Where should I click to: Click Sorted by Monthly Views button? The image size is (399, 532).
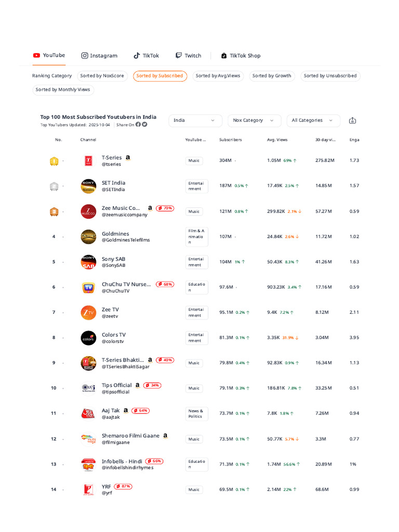coord(63,90)
